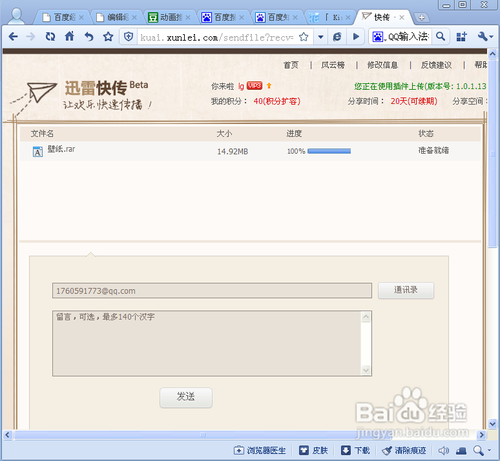Click the recipient email input field
Image resolution: width=500 pixels, height=461 pixels.
(212, 291)
